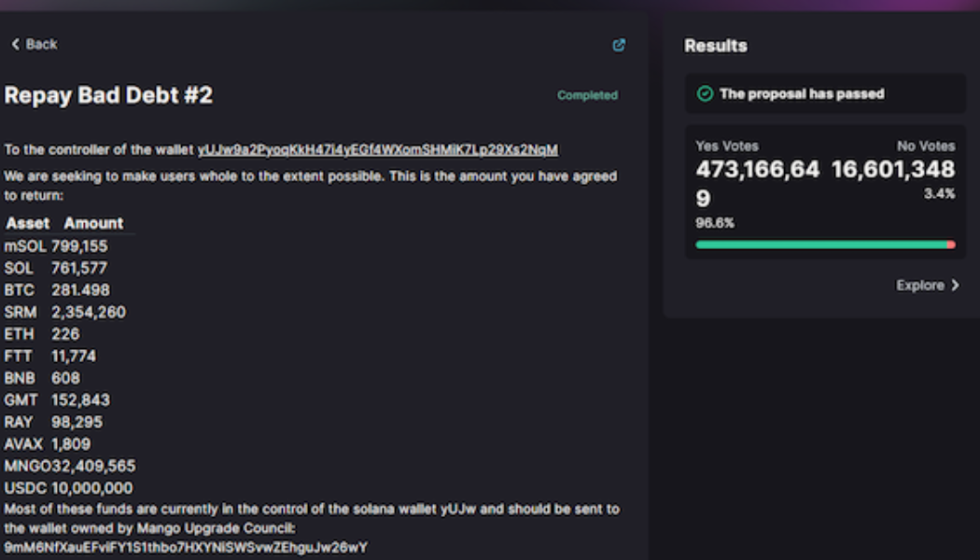The image size is (980, 560).
Task: Click the No Votes count 16,601,348
Action: click(893, 169)
